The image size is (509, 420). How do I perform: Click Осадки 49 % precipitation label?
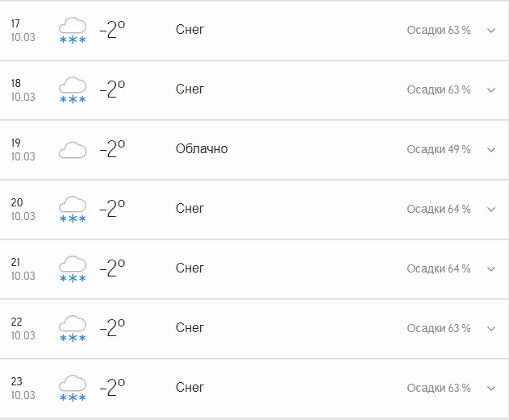(x=439, y=149)
